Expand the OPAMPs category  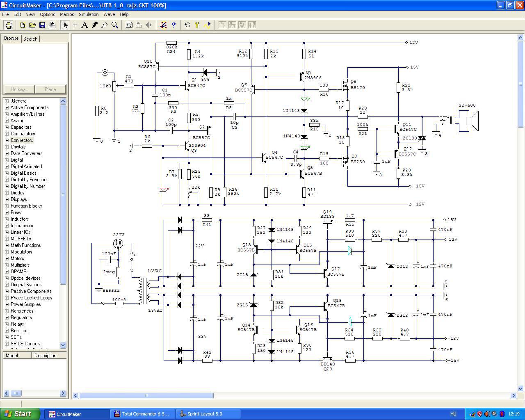[x=7, y=272]
